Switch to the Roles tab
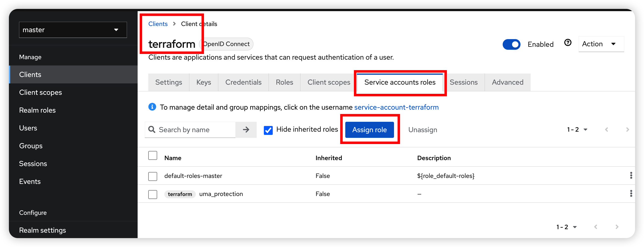Viewport: 644px width, 247px height. [284, 82]
